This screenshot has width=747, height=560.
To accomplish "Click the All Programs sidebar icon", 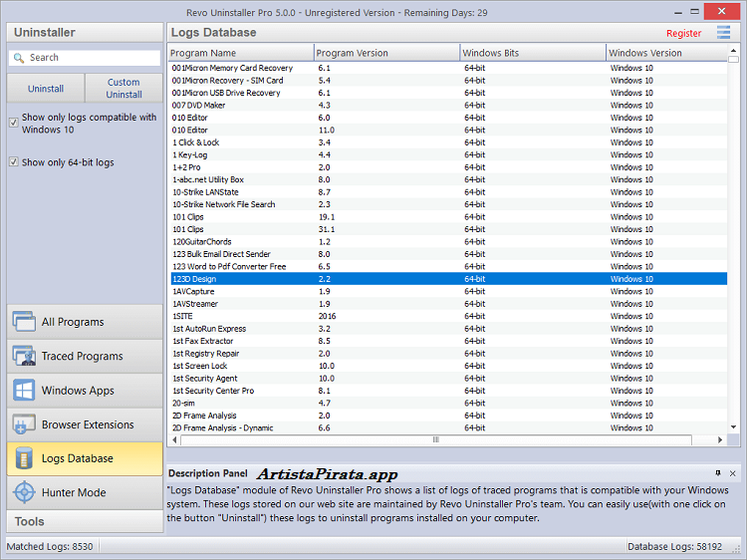I will tap(24, 322).
